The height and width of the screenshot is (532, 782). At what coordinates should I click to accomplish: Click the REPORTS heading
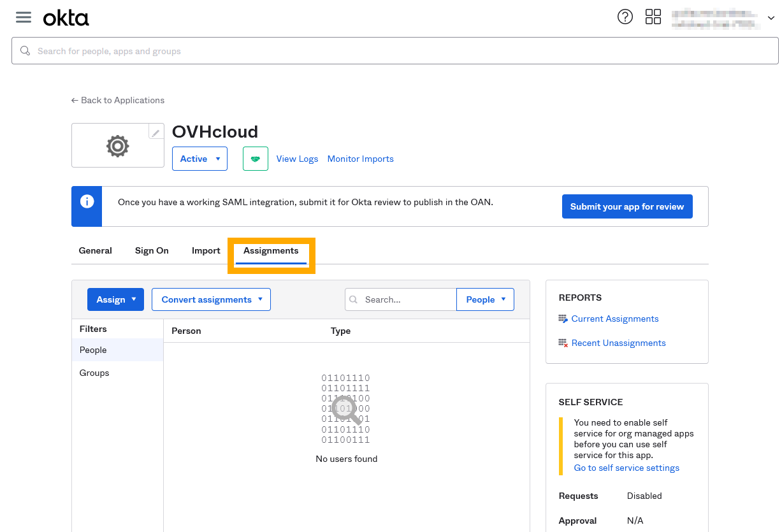tap(581, 298)
